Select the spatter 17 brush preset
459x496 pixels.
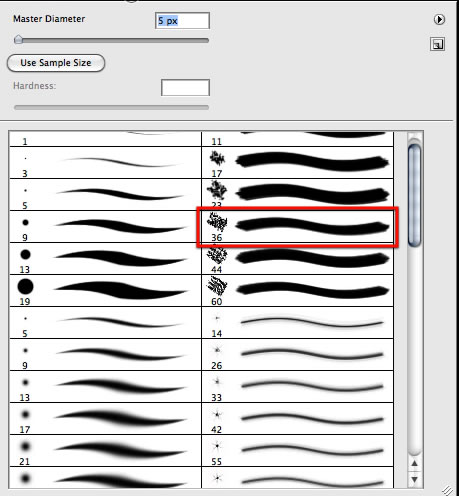pos(297,162)
